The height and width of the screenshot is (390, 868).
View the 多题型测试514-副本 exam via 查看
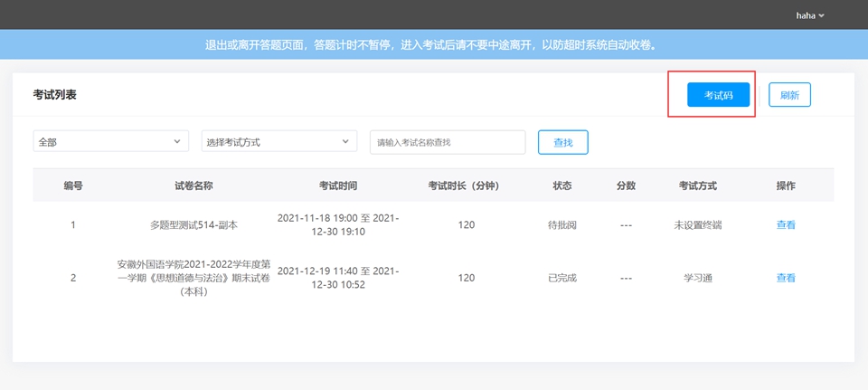point(785,225)
